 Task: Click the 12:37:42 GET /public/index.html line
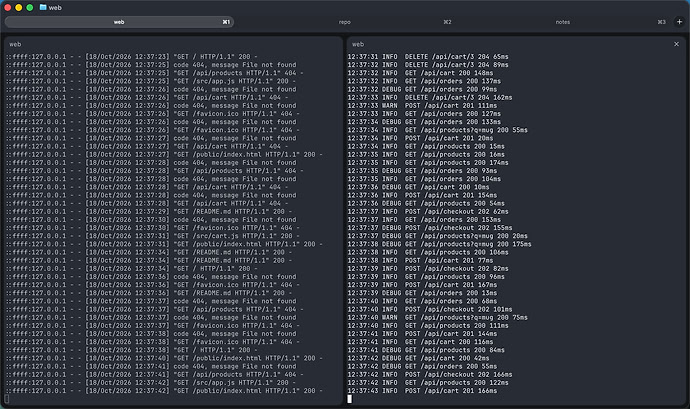click(164, 391)
